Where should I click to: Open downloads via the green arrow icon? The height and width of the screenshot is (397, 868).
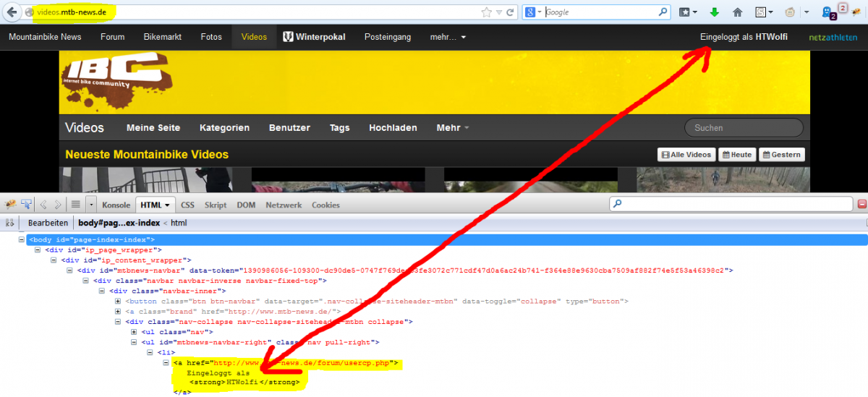pos(714,12)
